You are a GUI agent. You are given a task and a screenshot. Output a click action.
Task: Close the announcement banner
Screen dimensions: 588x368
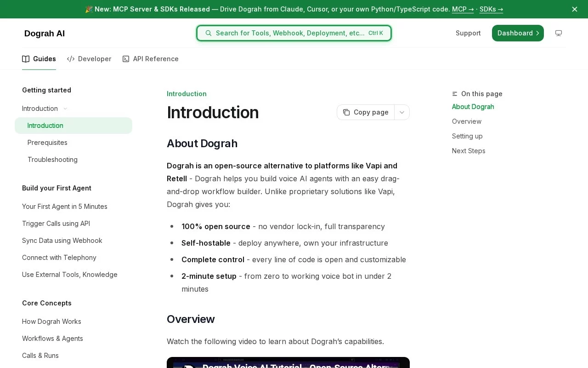575,9
